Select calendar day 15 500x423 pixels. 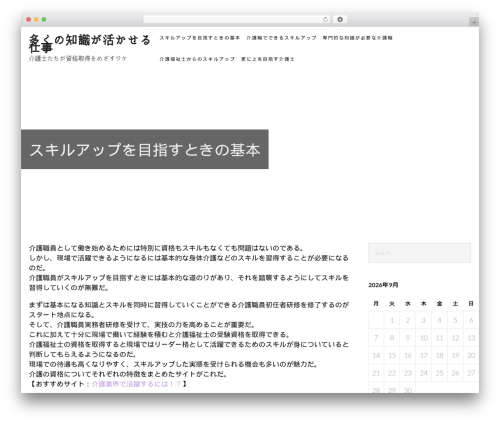point(392,355)
